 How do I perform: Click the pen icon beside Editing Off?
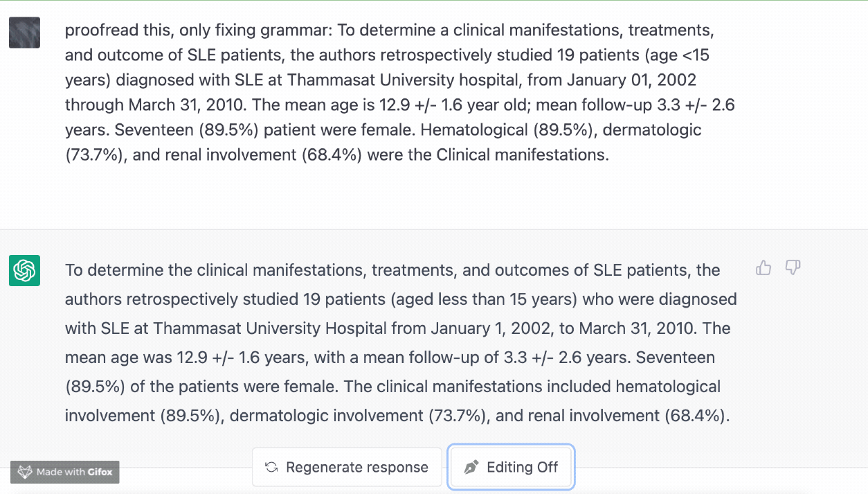click(x=471, y=468)
